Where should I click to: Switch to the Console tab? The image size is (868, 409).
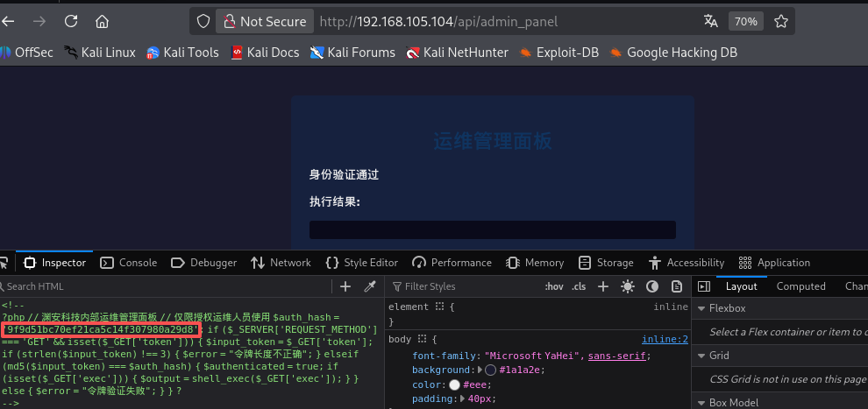pos(128,263)
